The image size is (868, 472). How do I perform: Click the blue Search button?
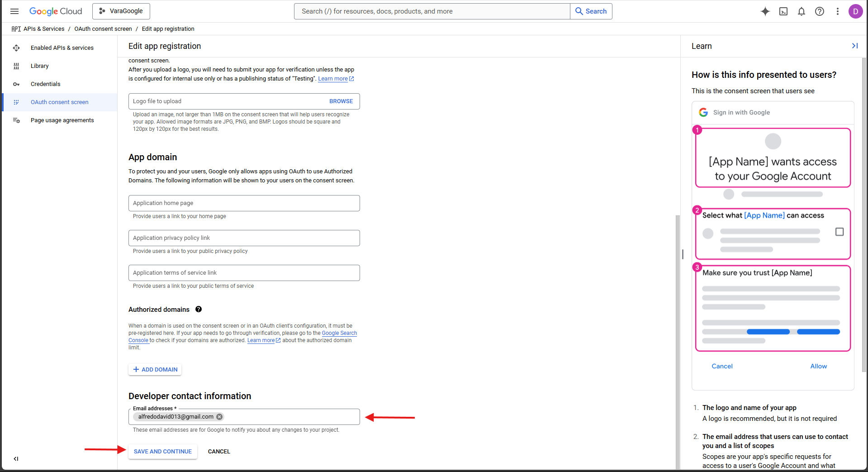tap(591, 11)
